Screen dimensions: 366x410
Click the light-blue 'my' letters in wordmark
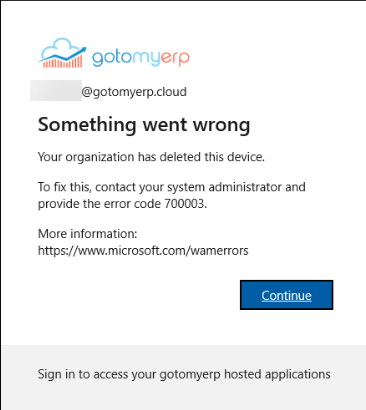point(147,59)
